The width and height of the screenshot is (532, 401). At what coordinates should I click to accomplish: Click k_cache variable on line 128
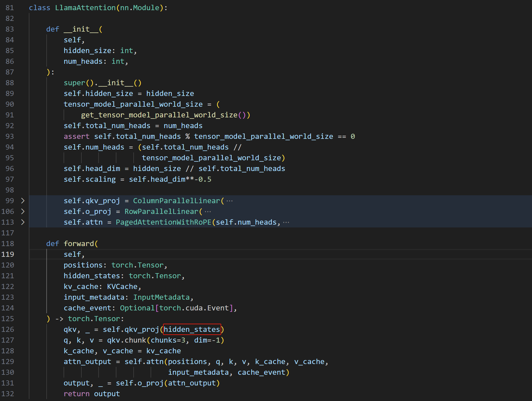click(x=79, y=351)
